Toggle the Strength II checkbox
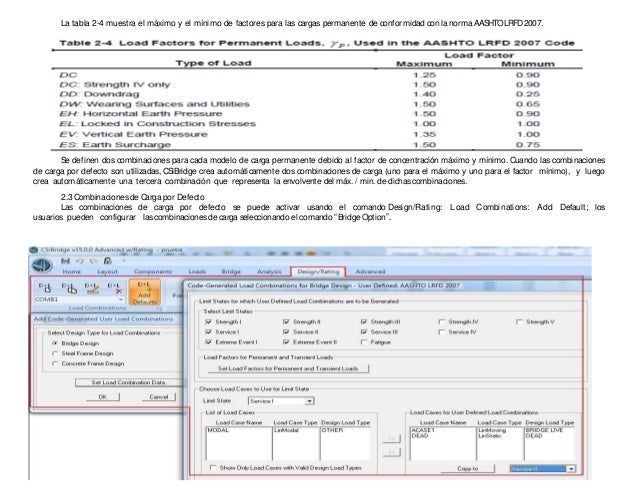The width and height of the screenshot is (638, 493). tap(286, 322)
